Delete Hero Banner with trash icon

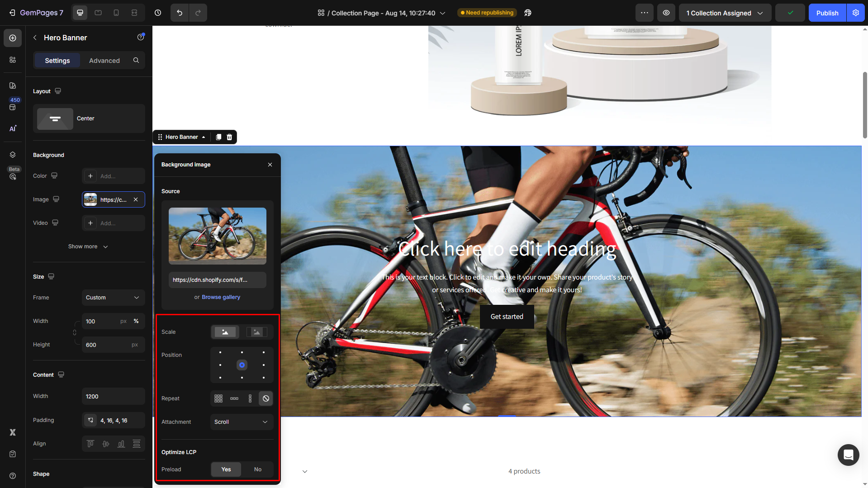pos(229,137)
